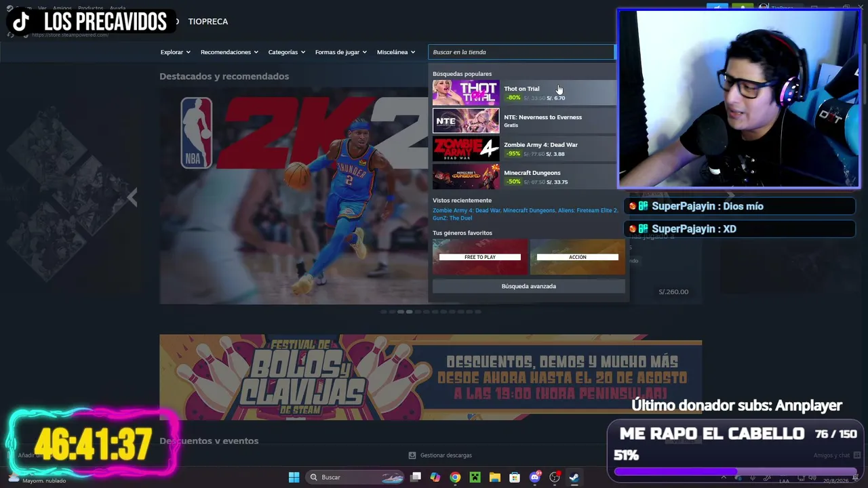Viewport: 868px width, 488px height.
Task: Expand the Recomendaciones dropdown
Action: point(229,52)
